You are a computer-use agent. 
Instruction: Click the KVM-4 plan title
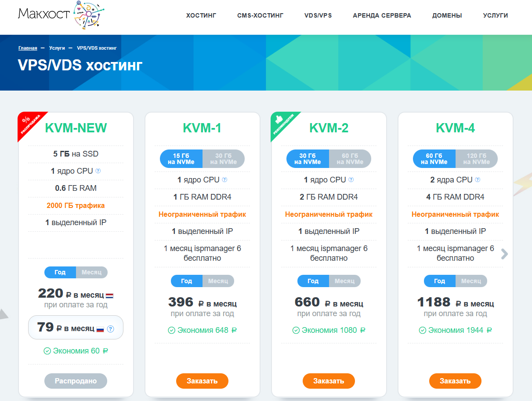pos(455,128)
